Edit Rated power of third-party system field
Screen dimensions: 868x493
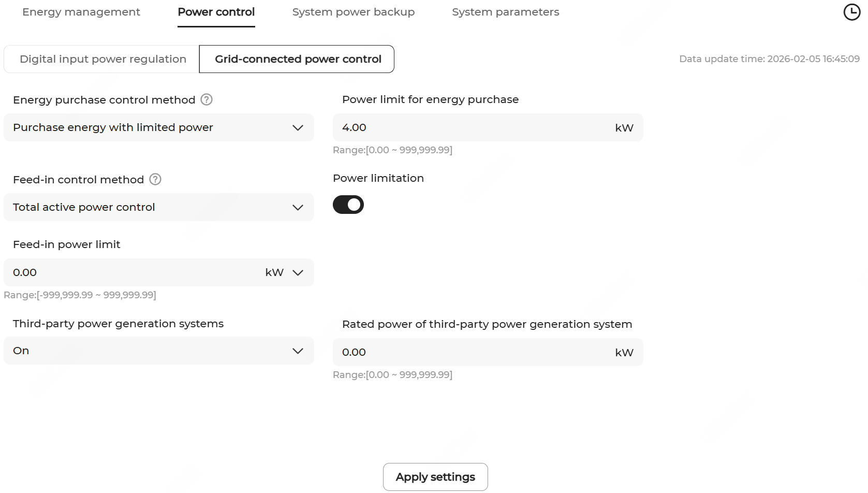(x=471, y=352)
